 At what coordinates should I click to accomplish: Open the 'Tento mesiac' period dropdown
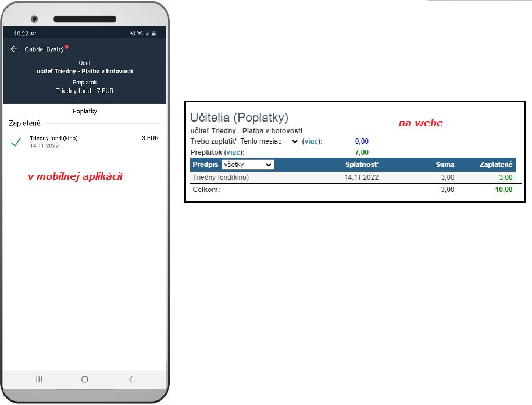269,141
